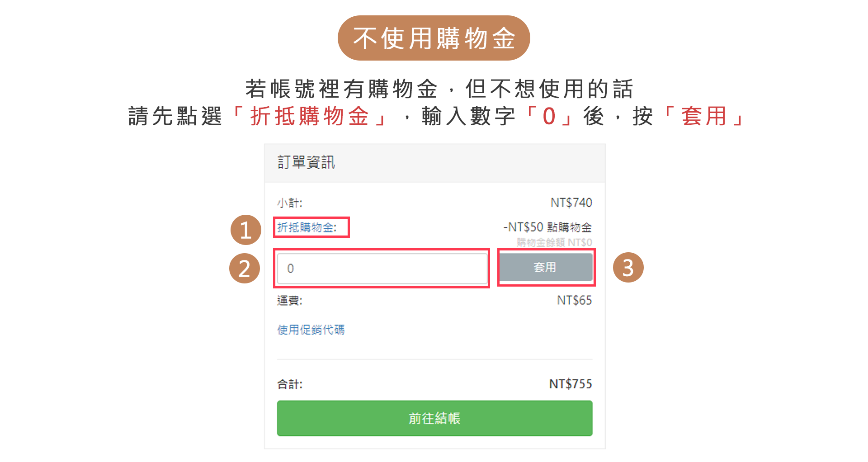Focus the shopping credit amount input field
The width and height of the screenshot is (868, 462).
click(x=382, y=269)
